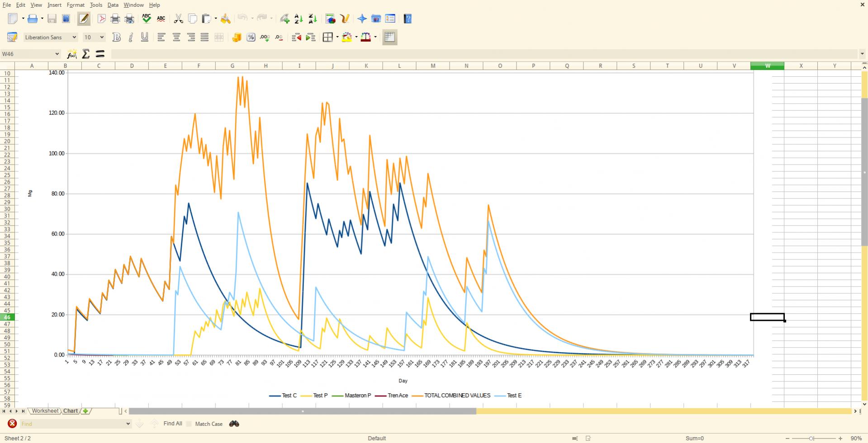
Task: Open the Insert menu
Action: [54, 5]
